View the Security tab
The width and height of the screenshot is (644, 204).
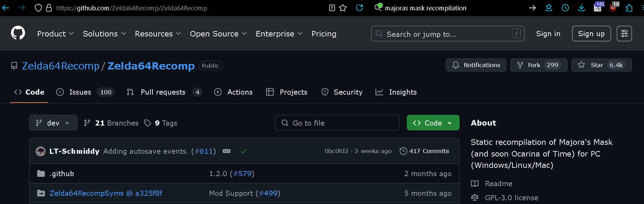342,92
